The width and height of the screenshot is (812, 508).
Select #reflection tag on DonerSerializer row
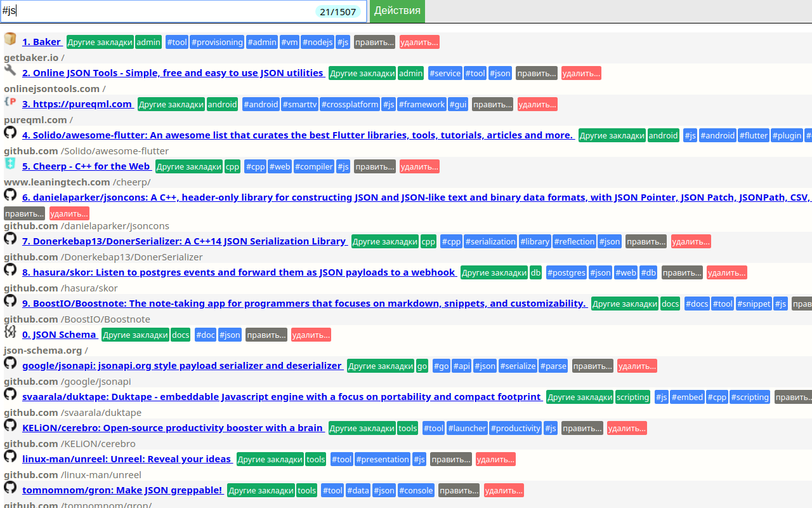click(574, 241)
